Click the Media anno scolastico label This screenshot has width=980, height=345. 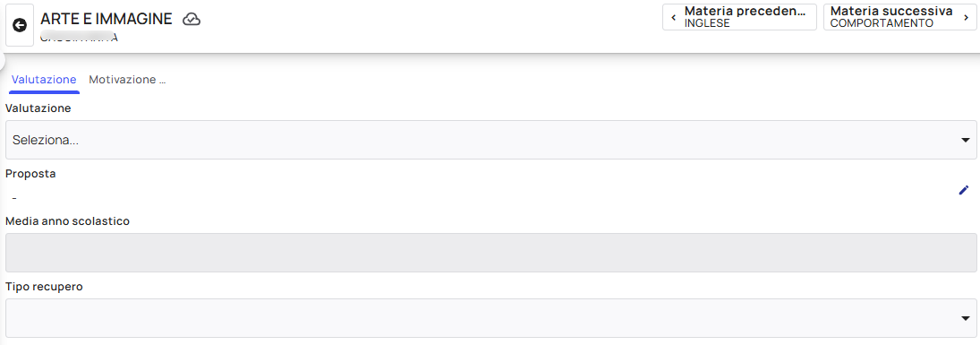(x=67, y=221)
